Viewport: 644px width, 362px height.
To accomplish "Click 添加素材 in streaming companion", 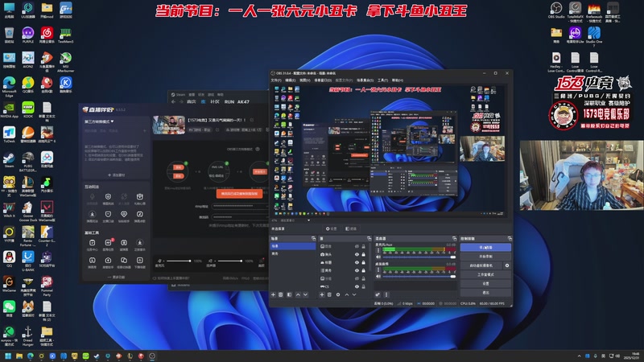I will pyautogui.click(x=116, y=175).
